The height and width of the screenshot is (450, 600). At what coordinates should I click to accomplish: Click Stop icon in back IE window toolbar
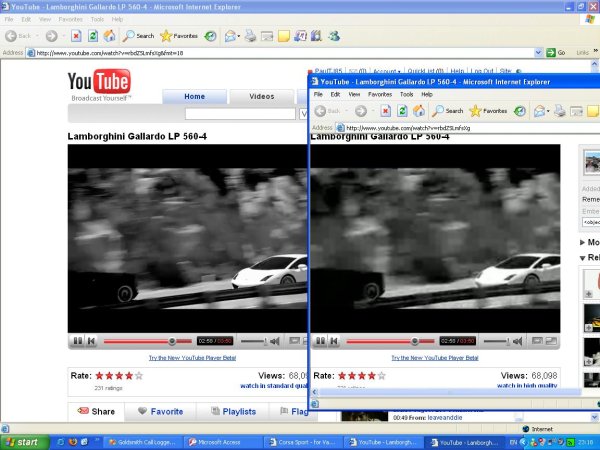pyautogui.click(x=76, y=36)
